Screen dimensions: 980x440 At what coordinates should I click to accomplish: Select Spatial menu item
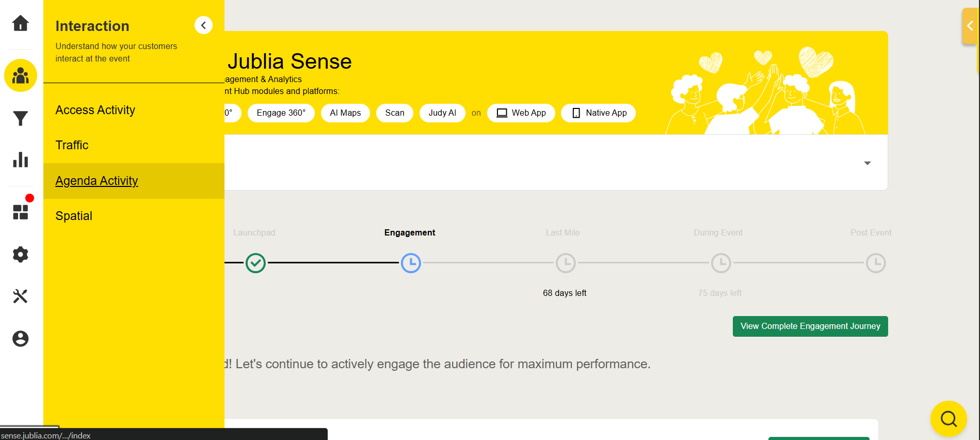134,216
